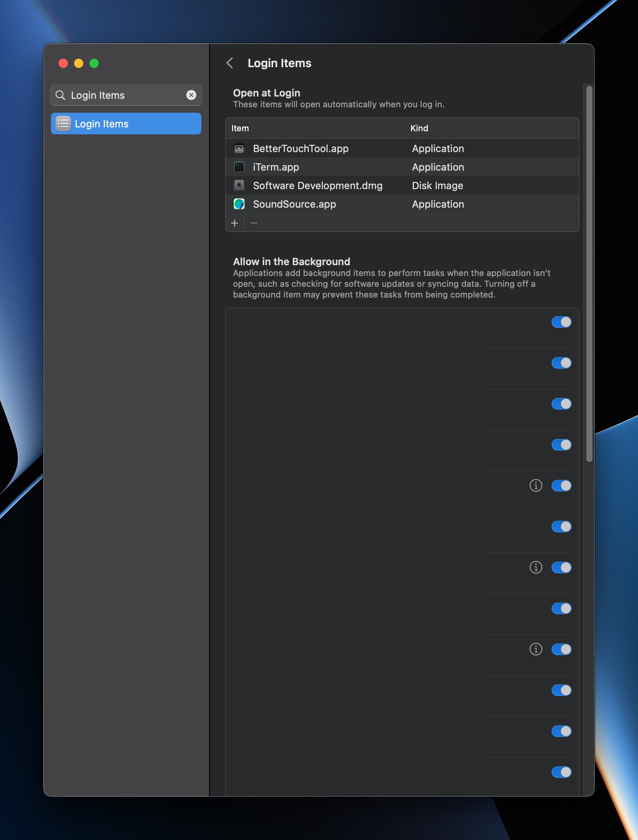The width and height of the screenshot is (638, 840).
Task: Click the list icon in sidebar Login Items
Action: 63,124
